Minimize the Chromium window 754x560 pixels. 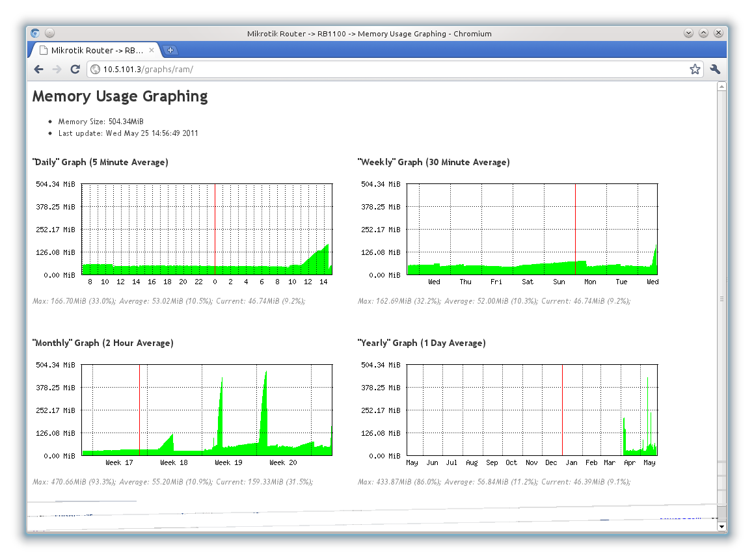pyautogui.click(x=689, y=33)
